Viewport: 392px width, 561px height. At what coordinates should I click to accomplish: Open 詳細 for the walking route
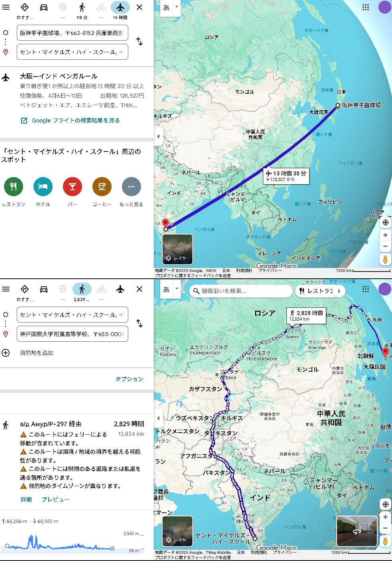(x=26, y=500)
